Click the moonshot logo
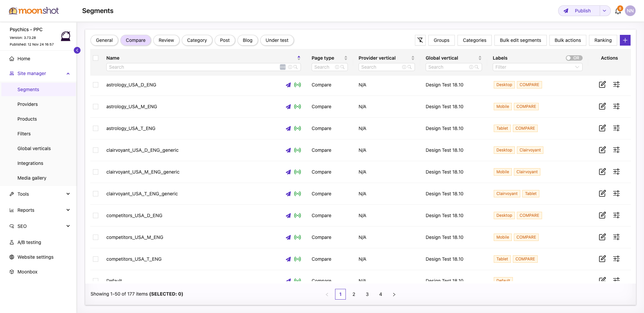 [x=34, y=11]
